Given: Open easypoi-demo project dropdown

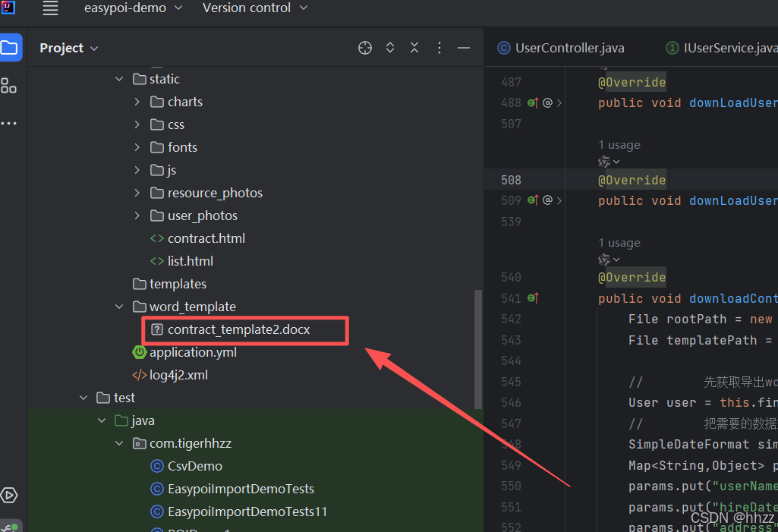Looking at the screenshot, I should tap(133, 8).
